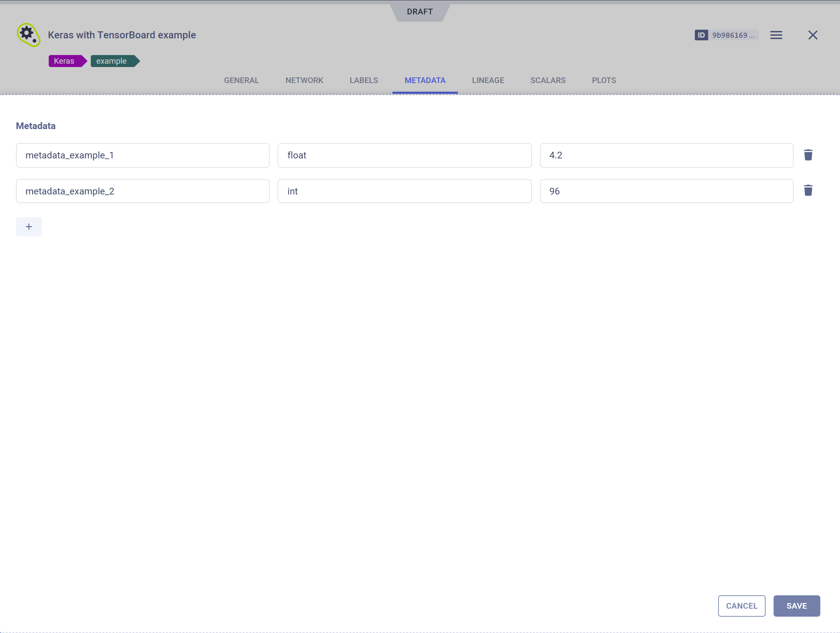Delete the metadata_example_1 row

tap(808, 154)
